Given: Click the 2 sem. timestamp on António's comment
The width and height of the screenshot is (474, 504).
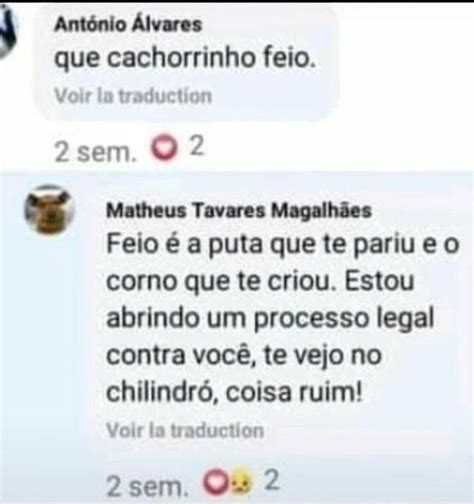Looking at the screenshot, I should 96,152.
